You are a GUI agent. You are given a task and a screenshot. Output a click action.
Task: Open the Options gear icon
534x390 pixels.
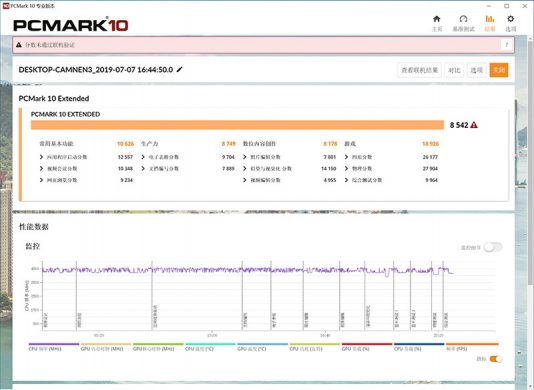point(510,19)
